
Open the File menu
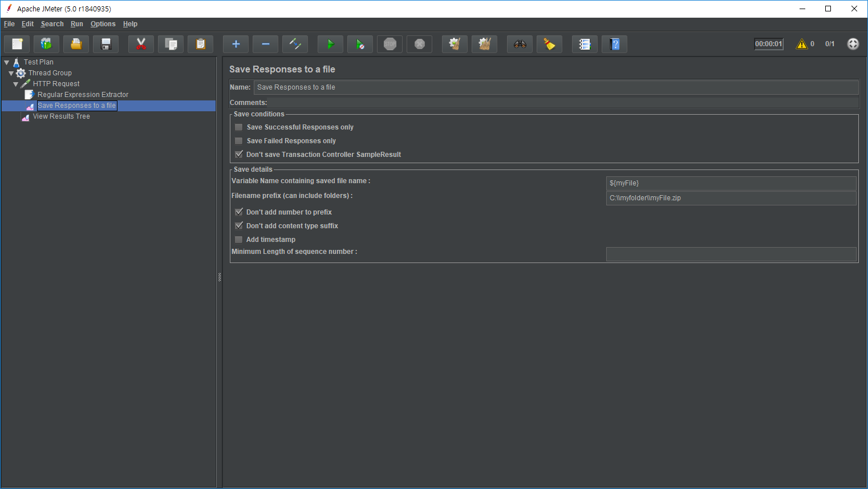(x=9, y=24)
